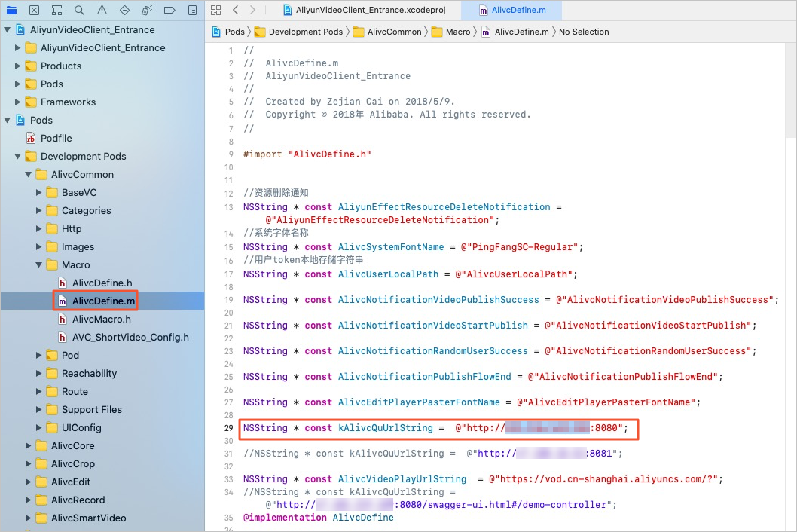
Task: Collapse the Development Pods group
Action: click(x=18, y=157)
